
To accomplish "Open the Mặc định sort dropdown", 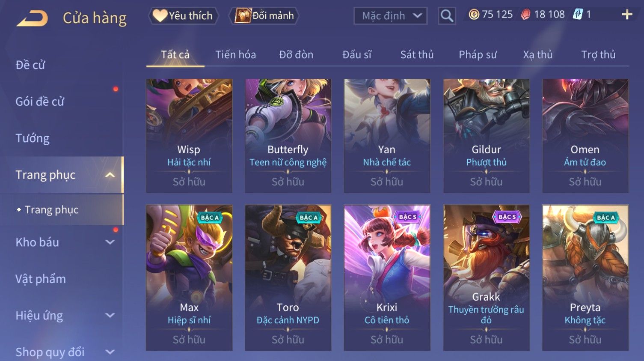I will 390,16.
